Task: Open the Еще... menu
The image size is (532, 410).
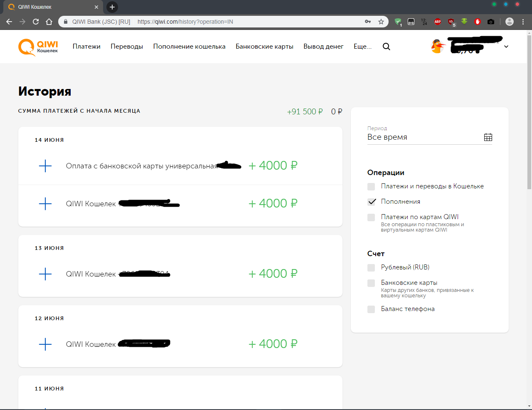Action: pyautogui.click(x=363, y=47)
